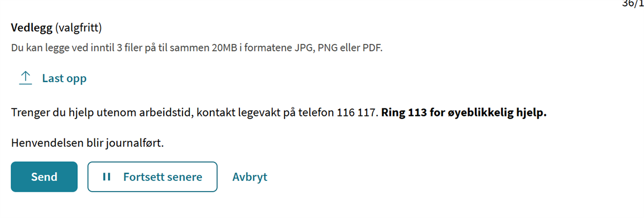Image resolution: width=644 pixels, height=218 pixels.
Task: Click the pause icon in Fortsett senere
Action: (x=106, y=177)
